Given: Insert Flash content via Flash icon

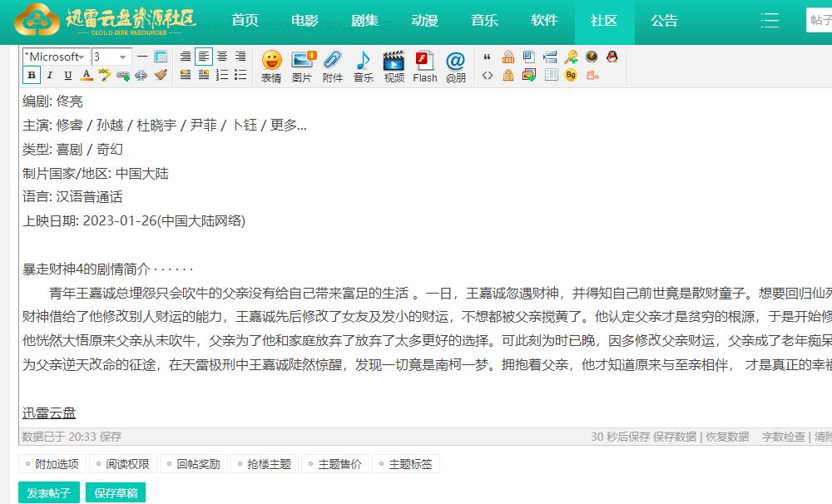Looking at the screenshot, I should click(424, 66).
